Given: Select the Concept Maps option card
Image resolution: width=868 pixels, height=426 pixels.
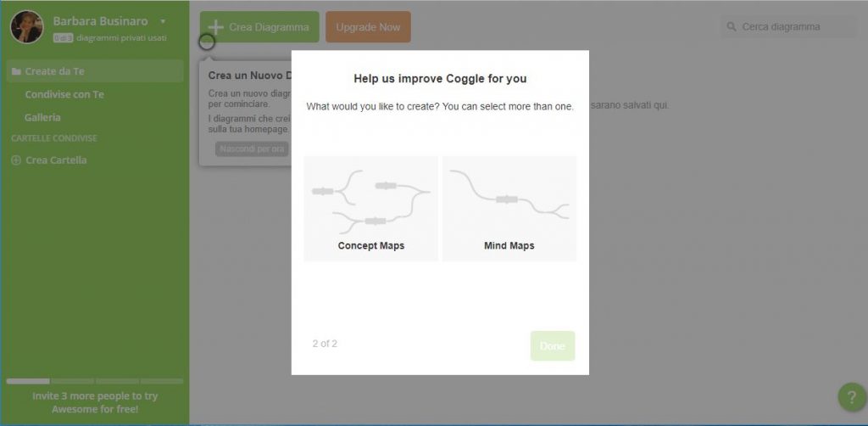Looking at the screenshot, I should click(x=371, y=208).
